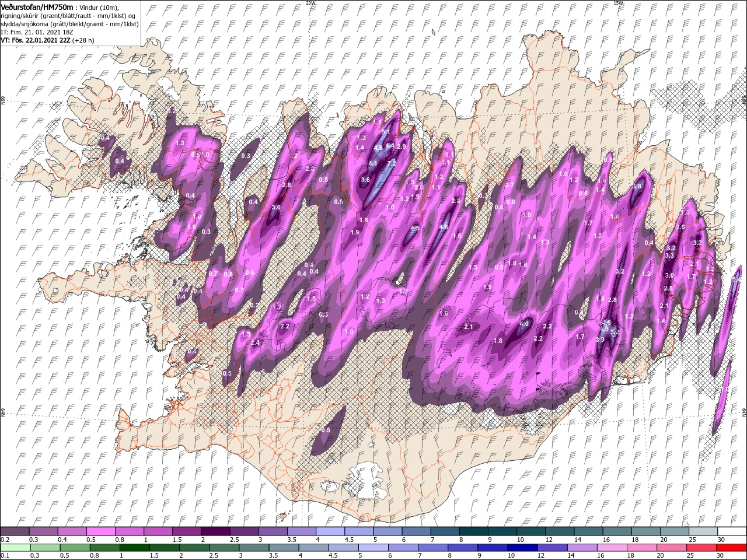This screenshot has width=747, height=560.
Task: Pick the deep purple 2 swatch in upper legend
Action: 215,531
